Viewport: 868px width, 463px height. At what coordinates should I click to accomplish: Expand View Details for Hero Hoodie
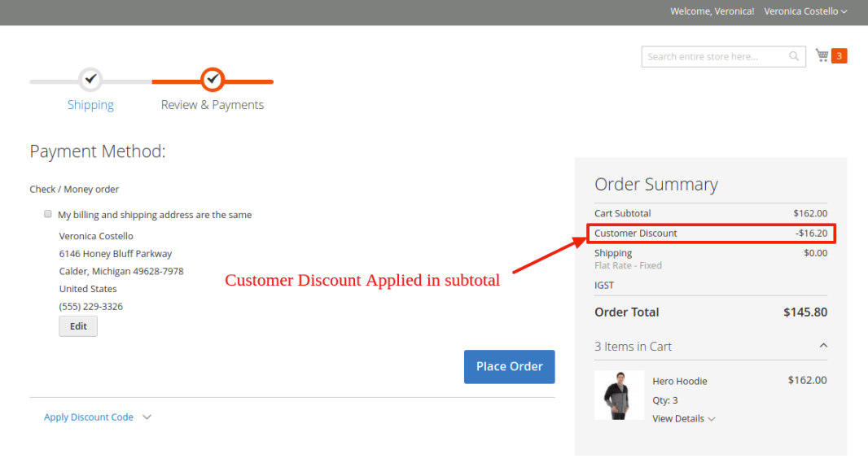[683, 419]
